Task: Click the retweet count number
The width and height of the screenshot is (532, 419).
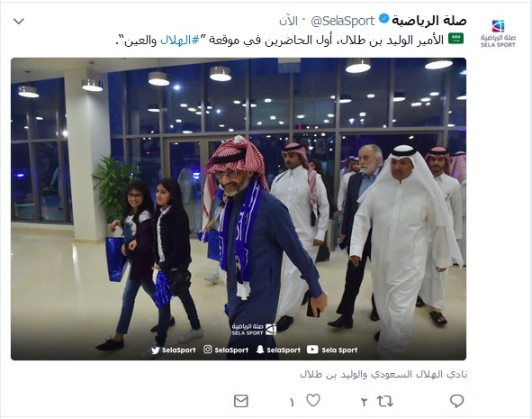Action: (364, 403)
